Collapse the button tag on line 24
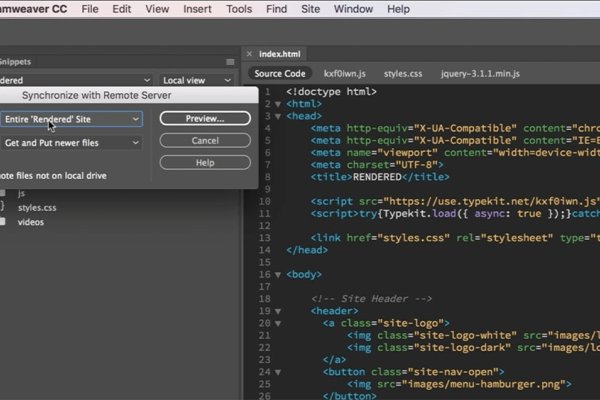The height and width of the screenshot is (400, 600). click(x=278, y=372)
